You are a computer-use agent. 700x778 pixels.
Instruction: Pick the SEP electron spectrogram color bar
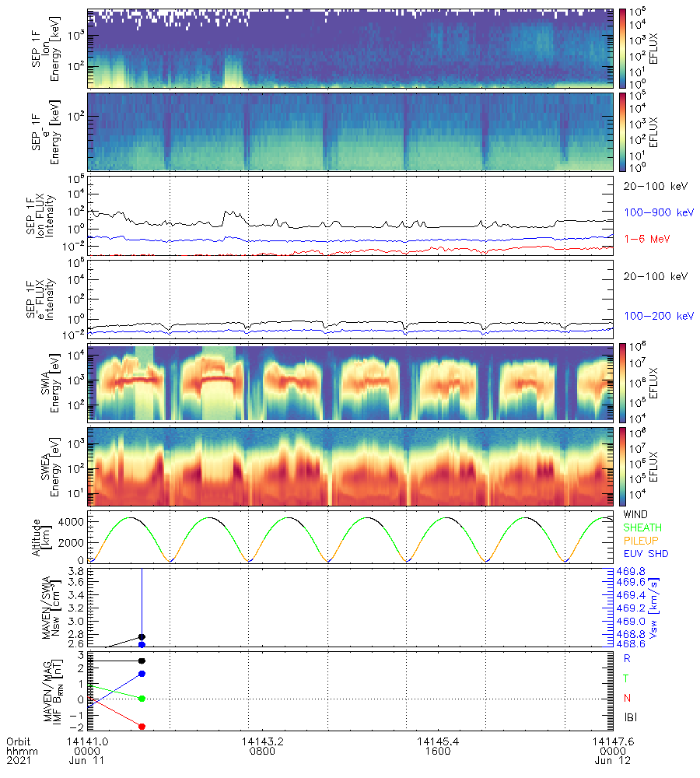point(624,131)
